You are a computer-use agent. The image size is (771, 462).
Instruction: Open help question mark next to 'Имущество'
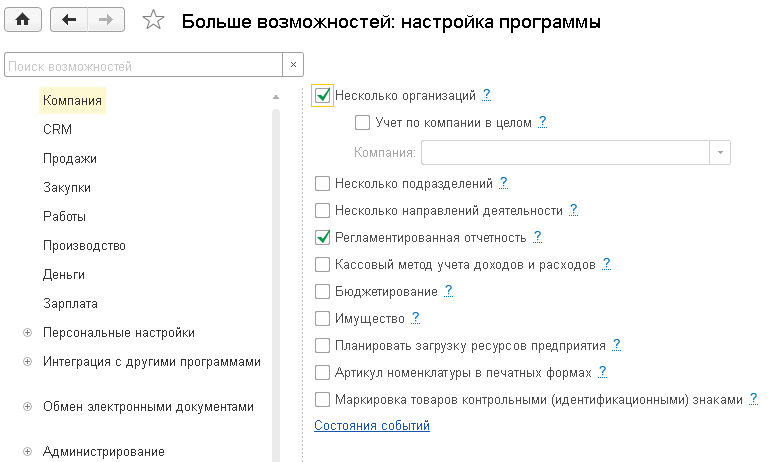coord(415,318)
